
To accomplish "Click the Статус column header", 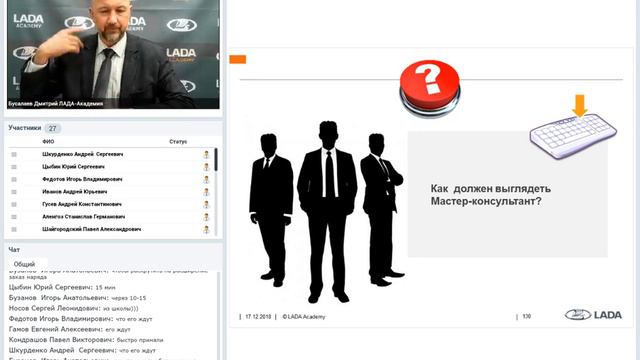I will (178, 142).
